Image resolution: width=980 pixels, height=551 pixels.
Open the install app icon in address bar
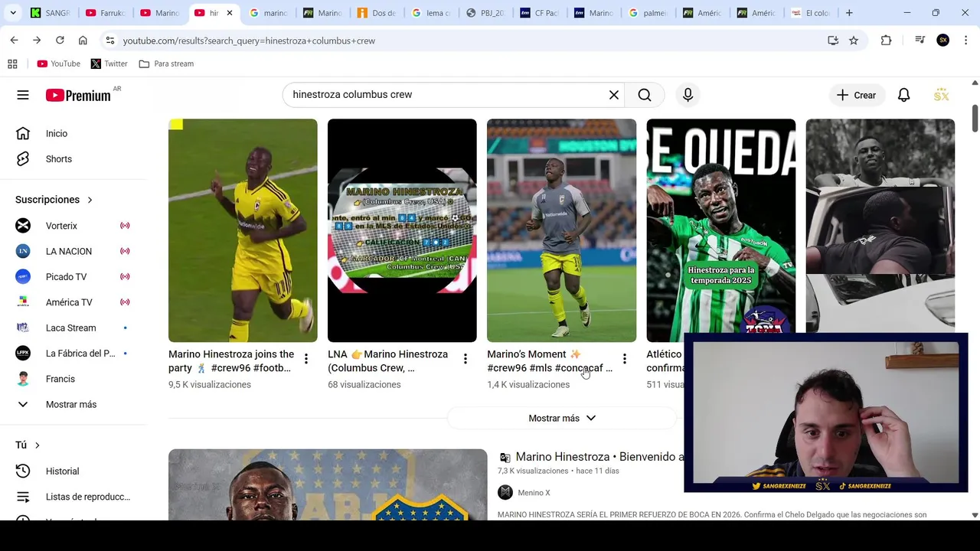point(833,41)
